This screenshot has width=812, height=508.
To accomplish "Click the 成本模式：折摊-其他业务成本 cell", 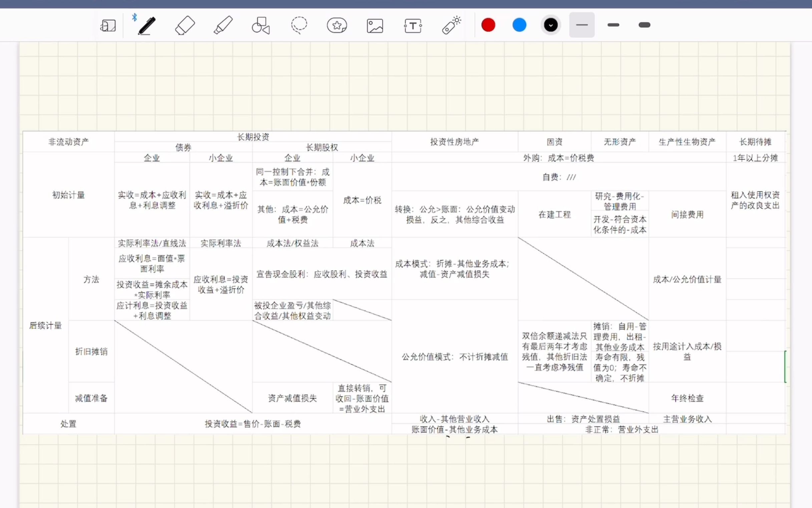I will 454,269.
